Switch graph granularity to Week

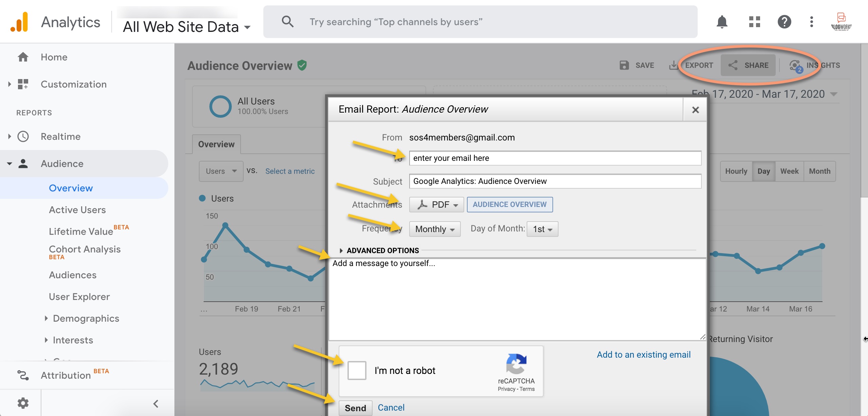point(789,171)
